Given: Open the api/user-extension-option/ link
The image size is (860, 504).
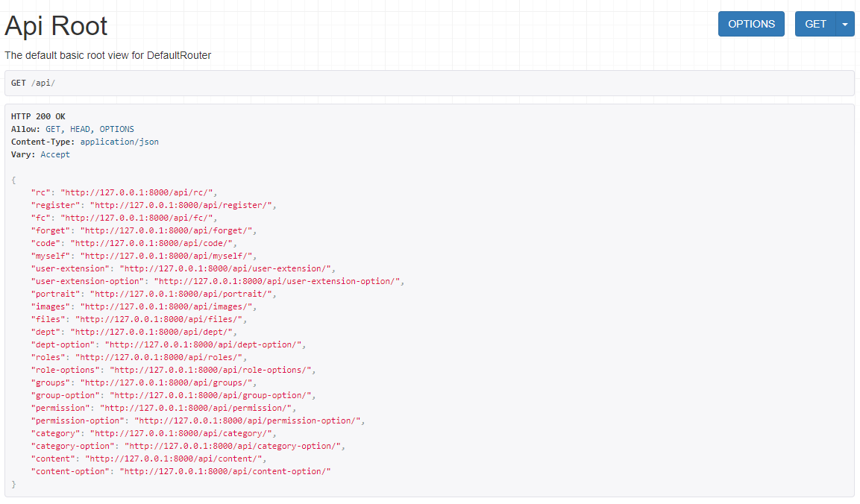Looking at the screenshot, I should pyautogui.click(x=277, y=281).
